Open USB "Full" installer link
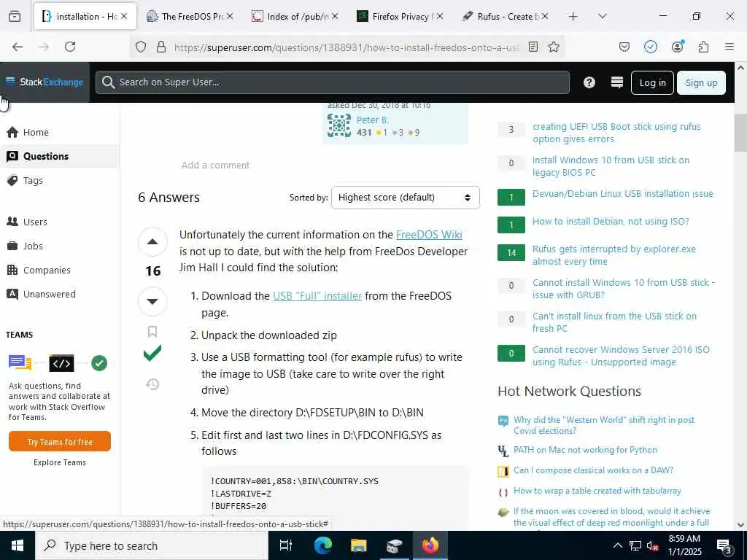747x560 pixels. click(x=317, y=296)
